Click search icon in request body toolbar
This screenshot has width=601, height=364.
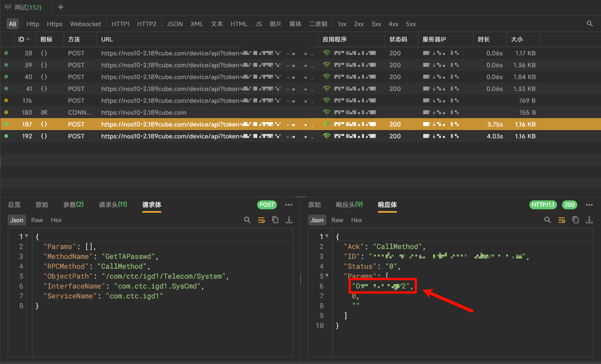coord(247,220)
